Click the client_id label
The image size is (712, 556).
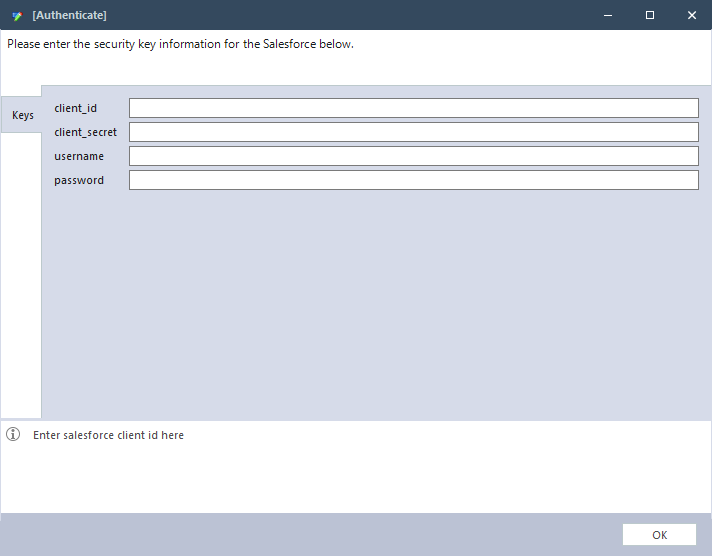tap(75, 108)
